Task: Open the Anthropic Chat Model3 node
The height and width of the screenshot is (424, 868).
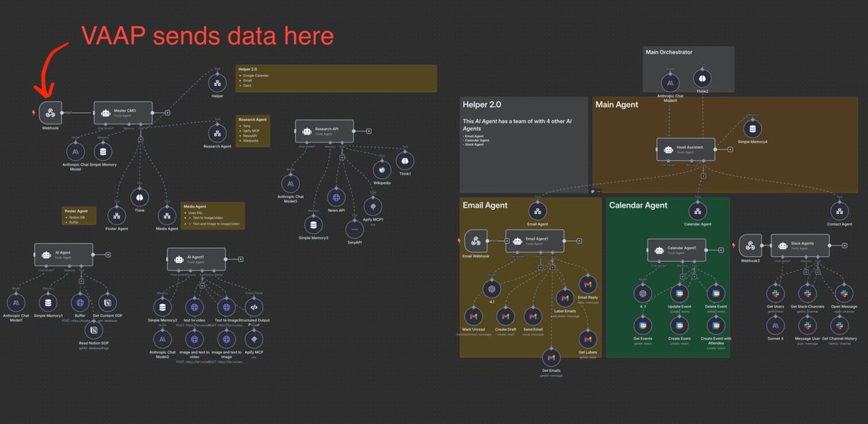Action: point(291,183)
